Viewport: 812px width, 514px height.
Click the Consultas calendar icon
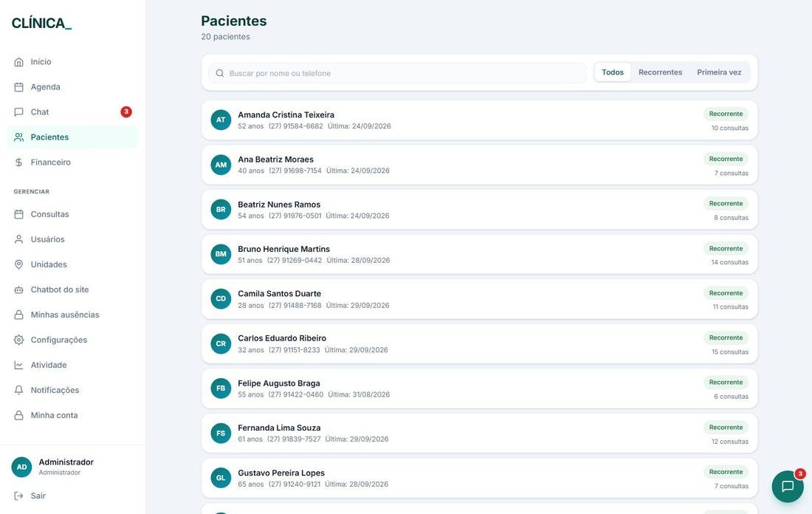tap(18, 214)
